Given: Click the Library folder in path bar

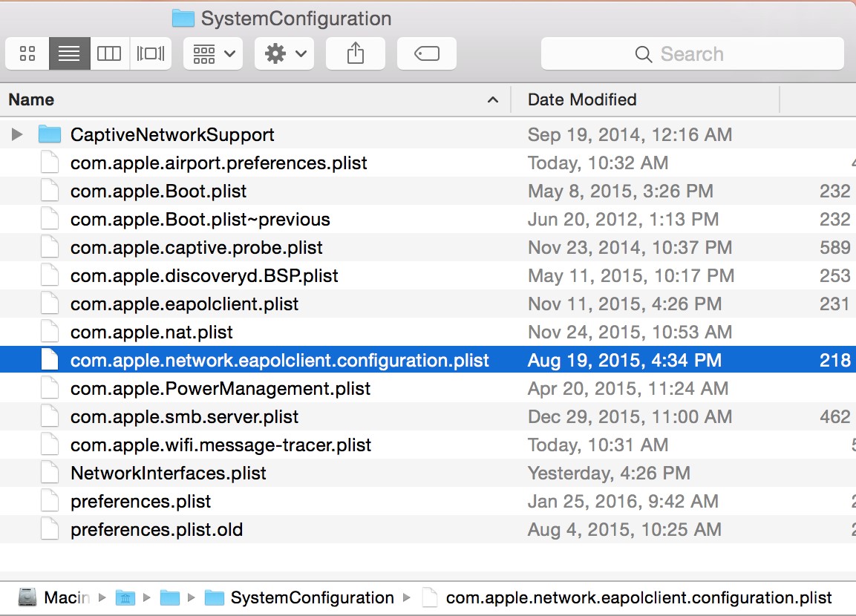Looking at the screenshot, I should coord(125,598).
